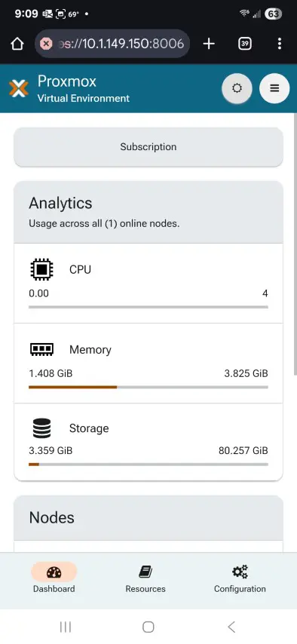
Task: Open the hamburger menu in Proxmox header
Action: [274, 88]
